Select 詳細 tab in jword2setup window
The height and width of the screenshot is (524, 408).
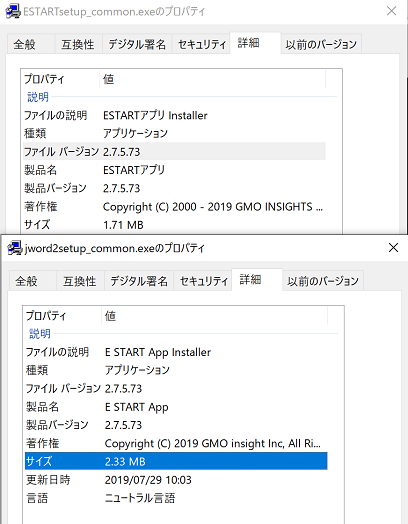pyautogui.click(x=257, y=280)
